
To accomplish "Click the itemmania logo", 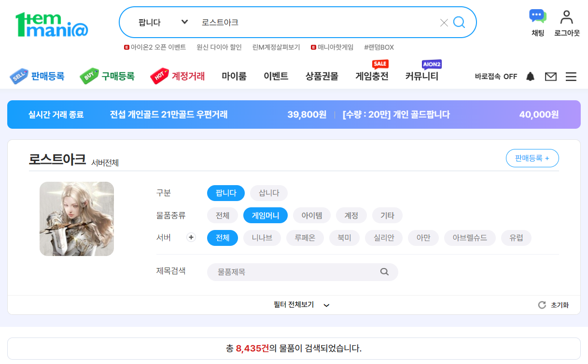I will click(52, 25).
